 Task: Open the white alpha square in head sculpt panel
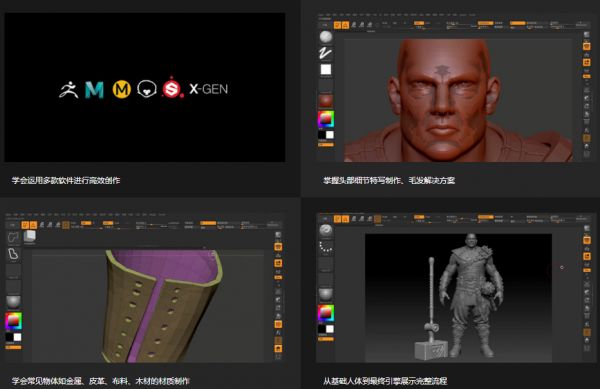coord(326,70)
